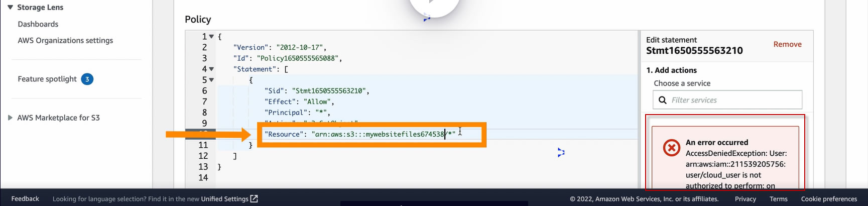Viewport: 868px width, 206px height.
Task: Click the 1. Add actions heading
Action: 671,70
